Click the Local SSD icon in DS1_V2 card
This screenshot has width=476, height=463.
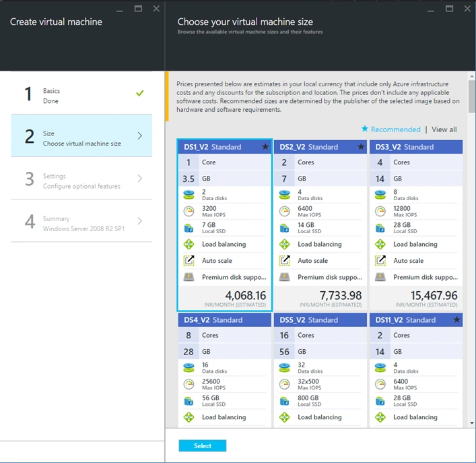[x=189, y=228]
